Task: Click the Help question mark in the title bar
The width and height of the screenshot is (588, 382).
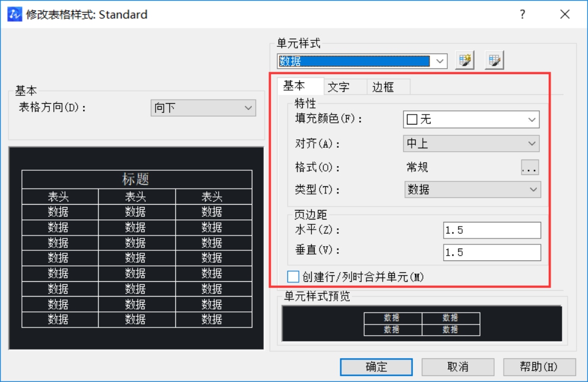Action: point(521,14)
